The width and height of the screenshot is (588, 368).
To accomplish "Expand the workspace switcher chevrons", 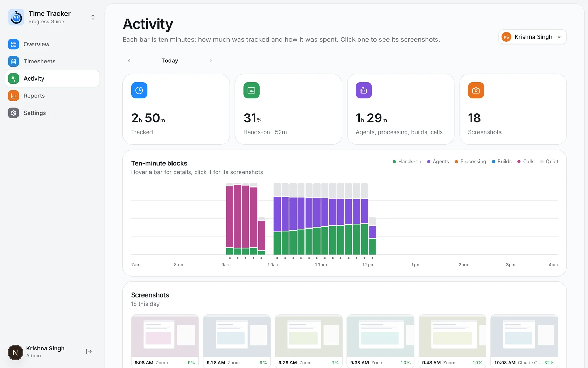I will 93,17.
